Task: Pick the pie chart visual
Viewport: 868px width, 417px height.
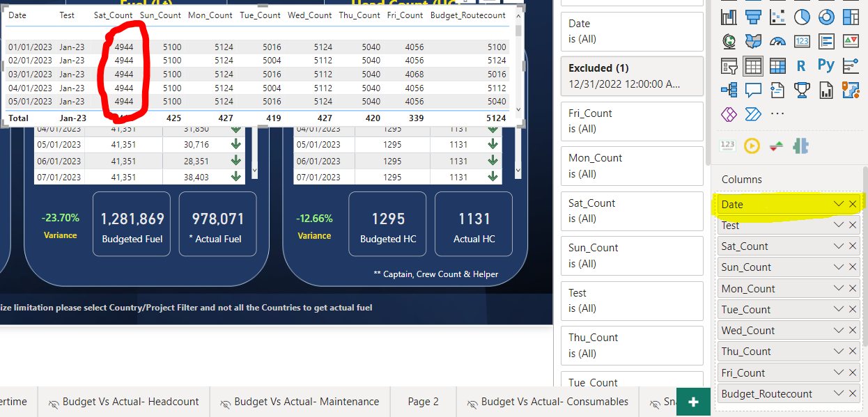Action: pos(802,17)
